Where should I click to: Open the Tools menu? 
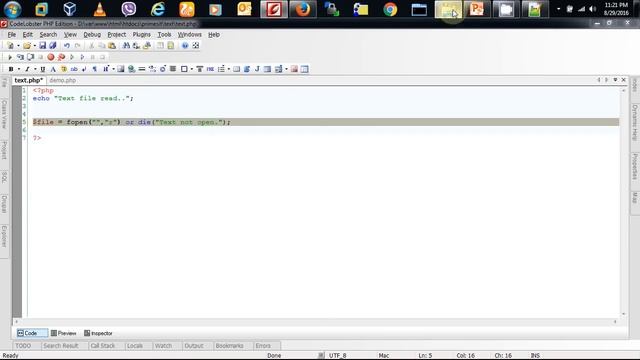pos(164,35)
